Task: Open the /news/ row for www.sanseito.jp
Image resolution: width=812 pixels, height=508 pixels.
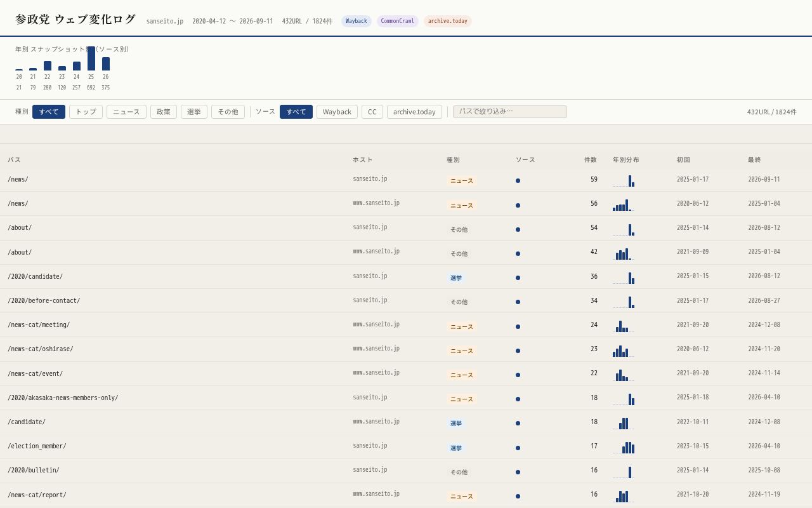Action: (406, 204)
